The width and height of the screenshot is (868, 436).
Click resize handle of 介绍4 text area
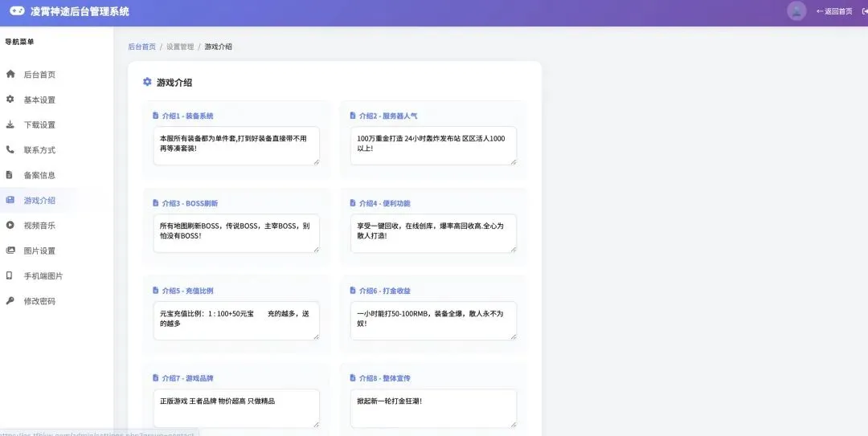513,249
